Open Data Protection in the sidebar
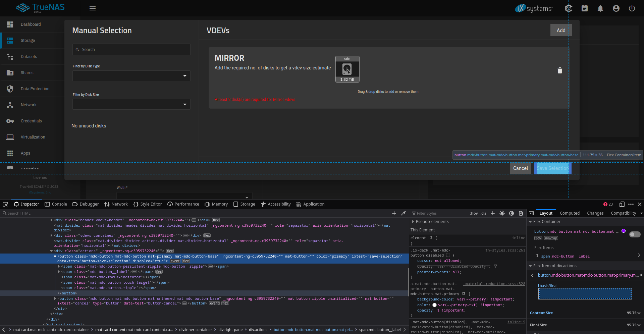 [x=32, y=89]
